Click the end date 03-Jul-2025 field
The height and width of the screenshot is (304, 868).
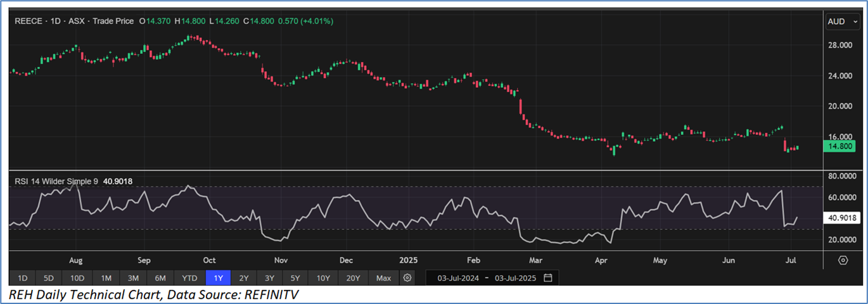(x=517, y=278)
